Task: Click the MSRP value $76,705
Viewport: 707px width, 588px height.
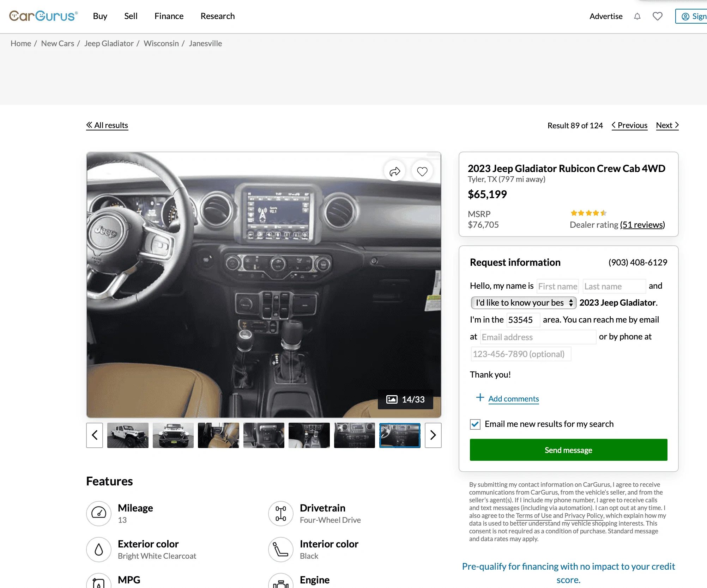Action: tap(483, 225)
